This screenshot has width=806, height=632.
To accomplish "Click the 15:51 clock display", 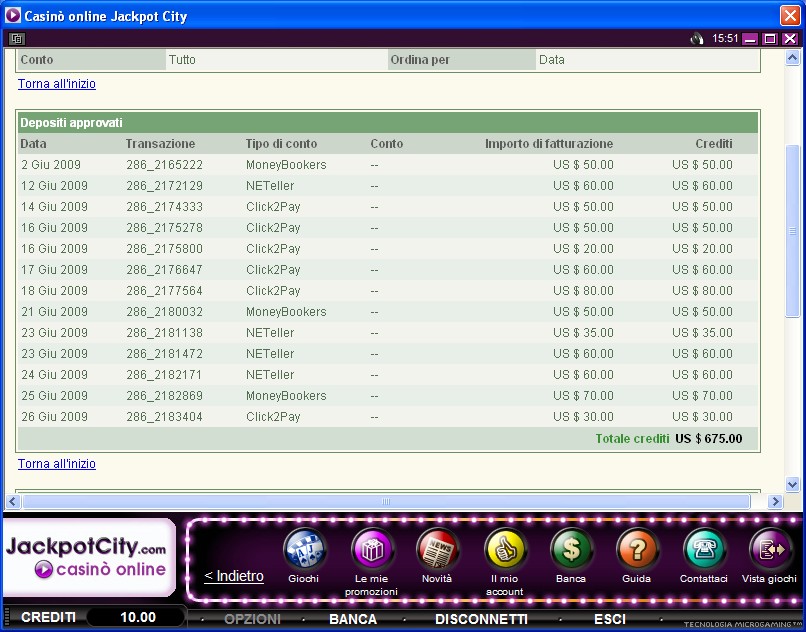I will pos(725,39).
